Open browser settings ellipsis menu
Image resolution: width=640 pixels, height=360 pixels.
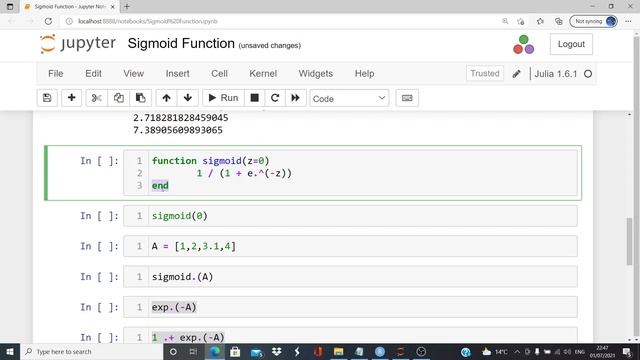628,21
